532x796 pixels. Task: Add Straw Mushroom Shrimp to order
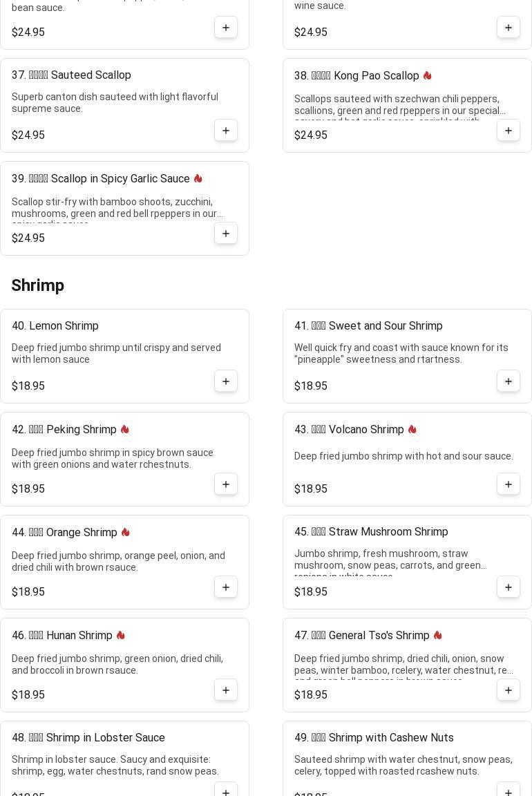tap(509, 587)
